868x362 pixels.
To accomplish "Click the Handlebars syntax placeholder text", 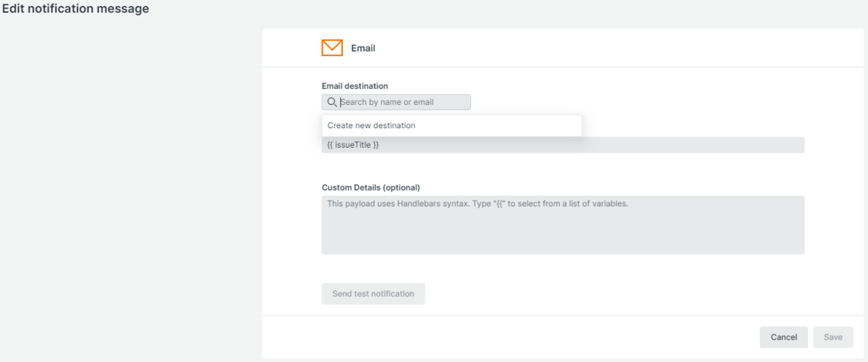I will [x=477, y=203].
